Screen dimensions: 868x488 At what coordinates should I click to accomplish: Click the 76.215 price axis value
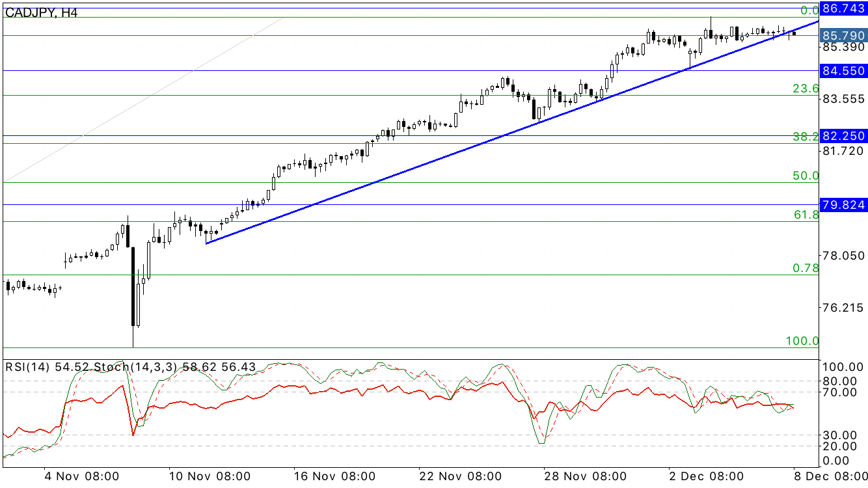coord(843,308)
